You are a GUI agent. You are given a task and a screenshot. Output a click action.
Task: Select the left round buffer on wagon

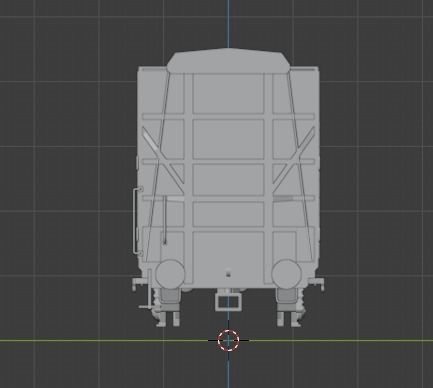pos(170,274)
